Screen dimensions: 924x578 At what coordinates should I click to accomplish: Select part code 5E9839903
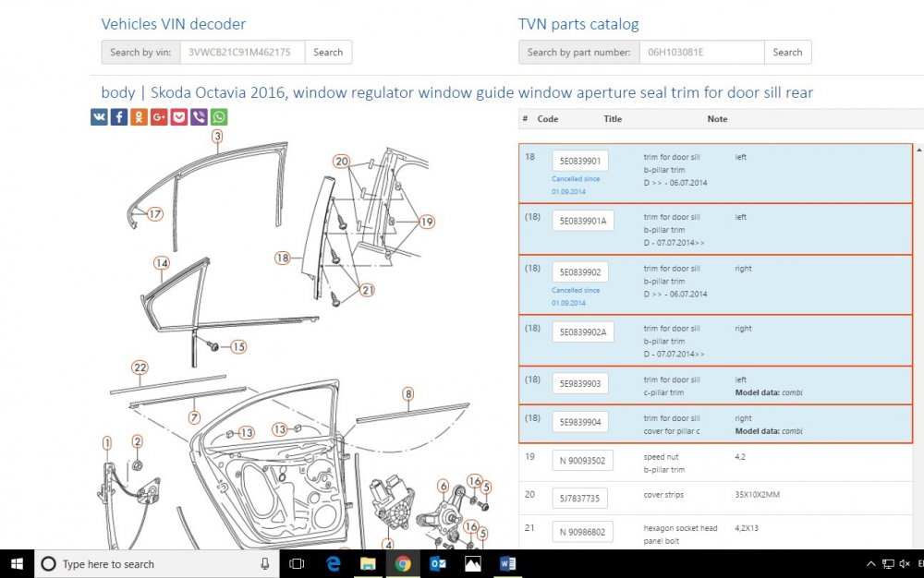[580, 383]
